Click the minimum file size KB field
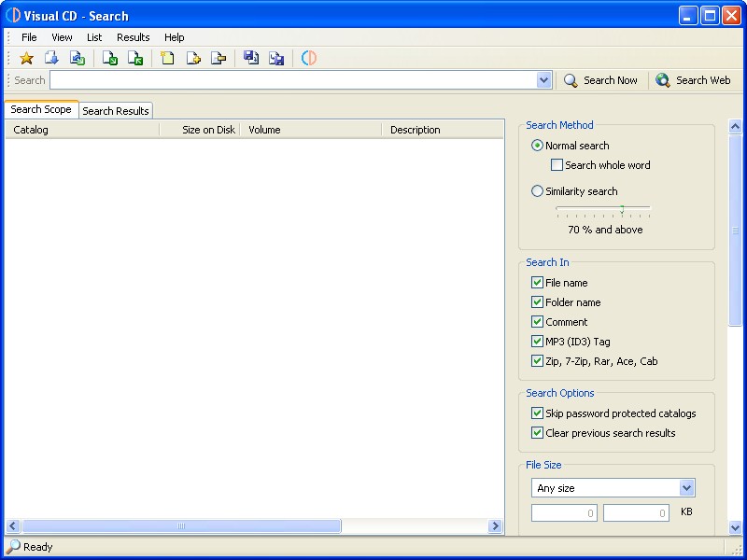The width and height of the screenshot is (747, 560). (564, 513)
